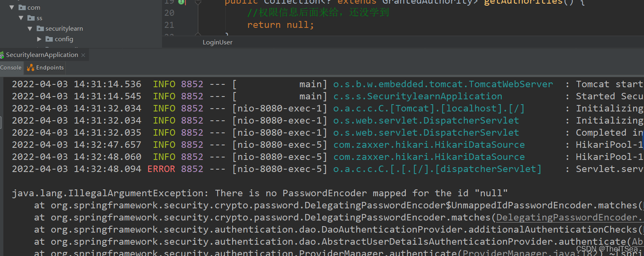
Task: Click the c.s.s.SecuritylearnApplication logger name
Action: point(418,96)
